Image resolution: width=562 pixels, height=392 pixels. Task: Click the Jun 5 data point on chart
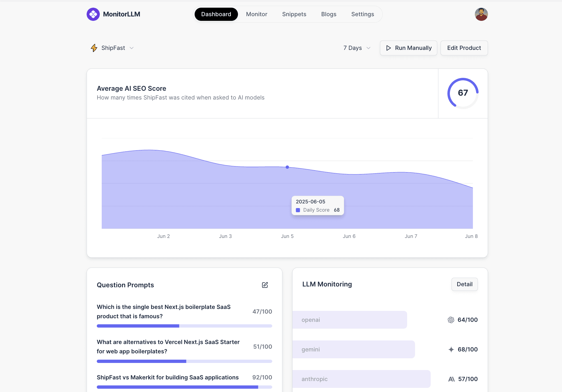tap(287, 167)
